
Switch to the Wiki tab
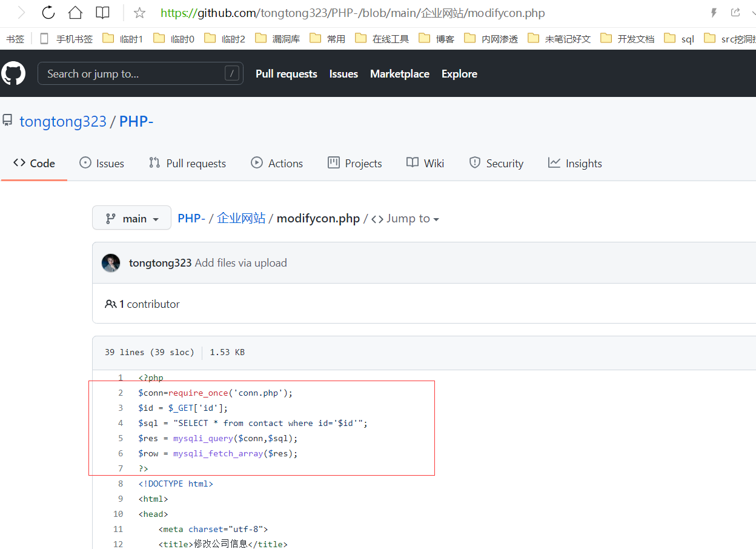click(x=425, y=163)
